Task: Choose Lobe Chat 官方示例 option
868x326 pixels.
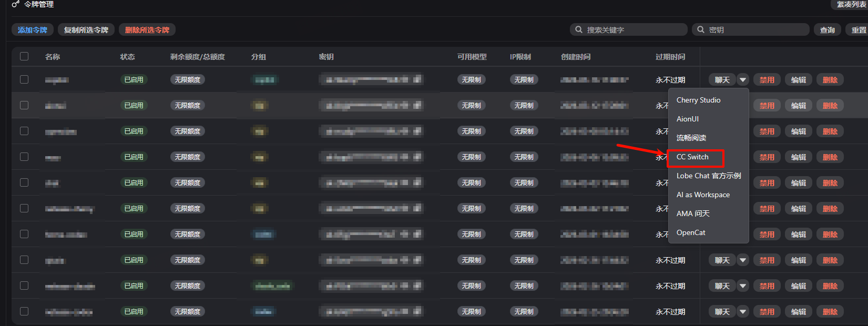Action: tap(708, 176)
